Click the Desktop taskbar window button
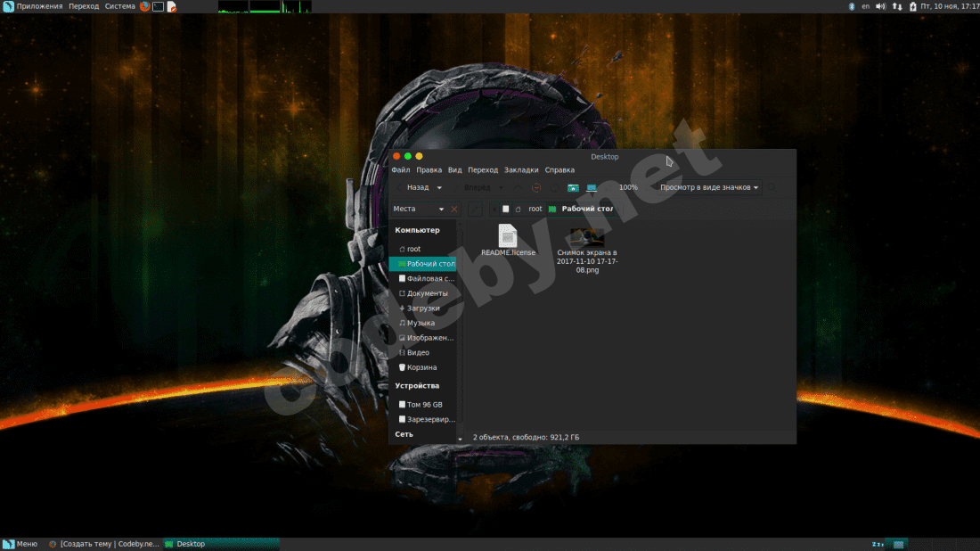The height and width of the screenshot is (551, 980). coord(221,544)
